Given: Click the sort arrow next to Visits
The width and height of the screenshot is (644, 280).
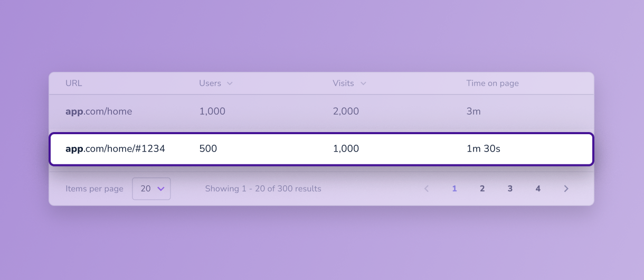Looking at the screenshot, I should point(363,83).
